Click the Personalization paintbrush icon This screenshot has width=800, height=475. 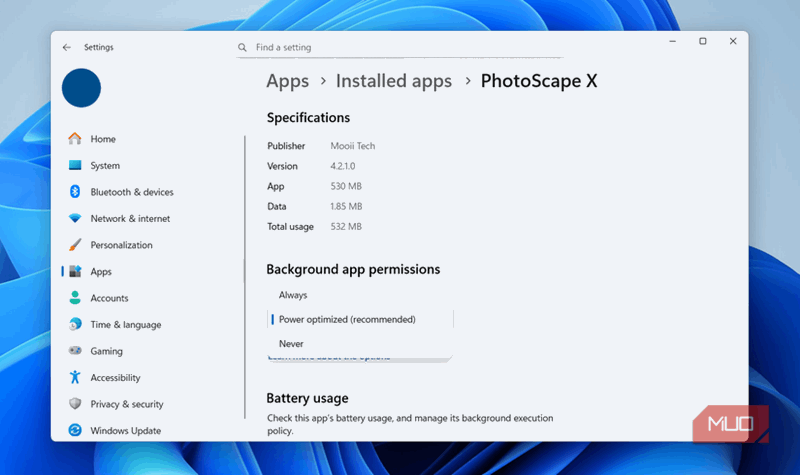pos(75,245)
